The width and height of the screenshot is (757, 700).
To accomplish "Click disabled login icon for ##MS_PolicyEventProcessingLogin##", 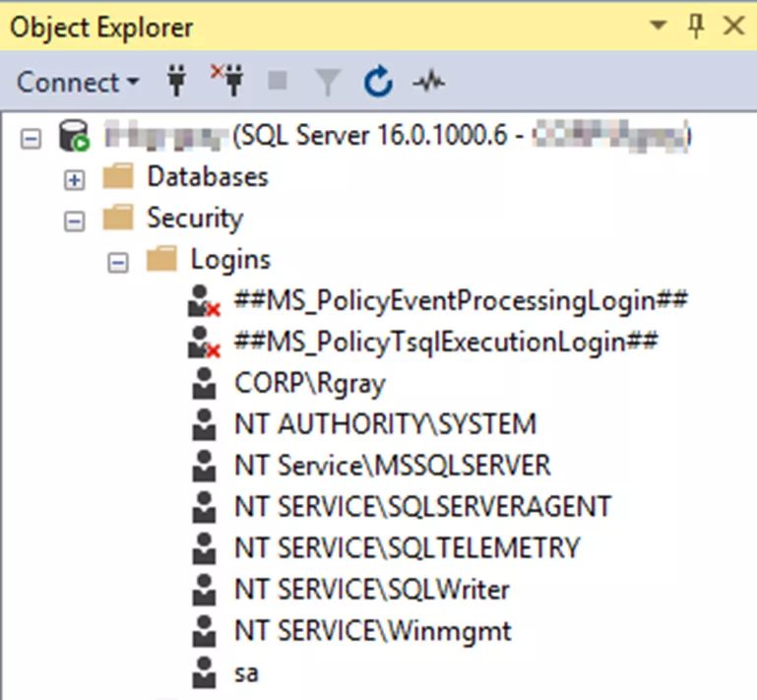I will tap(204, 300).
